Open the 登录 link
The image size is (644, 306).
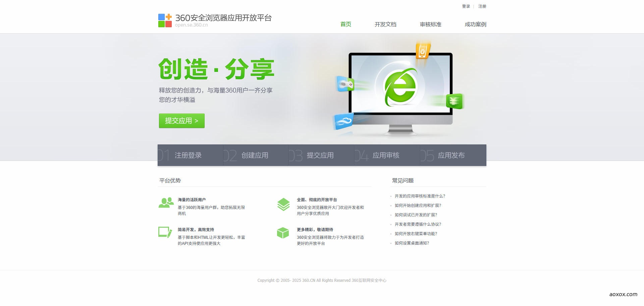466,6
